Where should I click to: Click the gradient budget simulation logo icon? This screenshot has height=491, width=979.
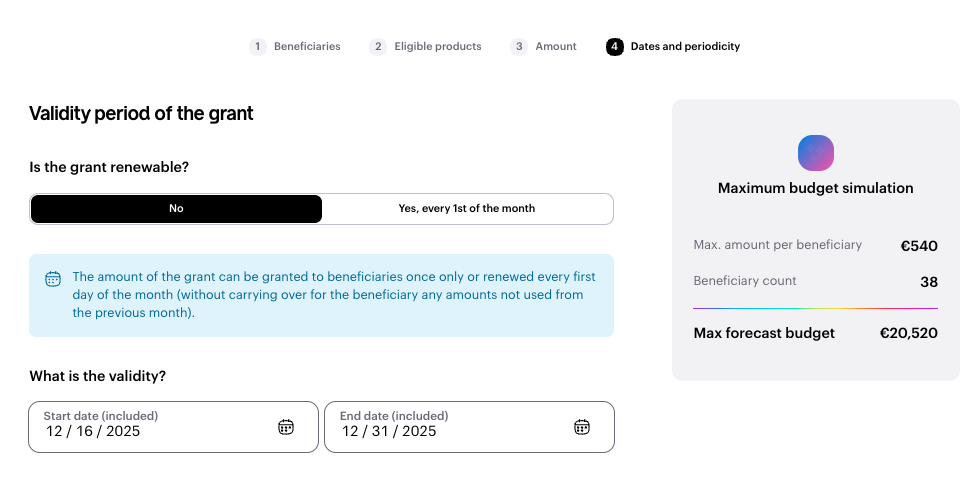tap(815, 153)
